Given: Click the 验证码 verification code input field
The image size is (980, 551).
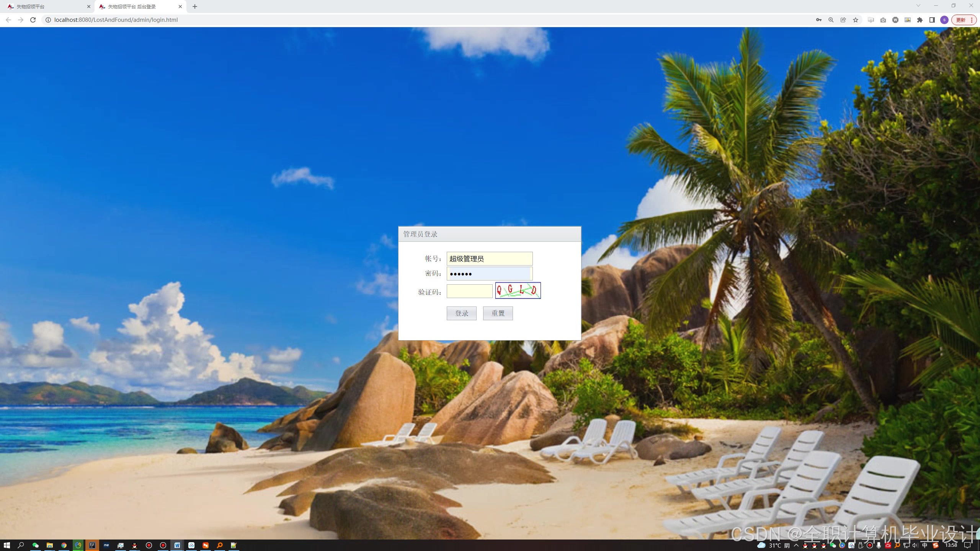Looking at the screenshot, I should (x=469, y=291).
